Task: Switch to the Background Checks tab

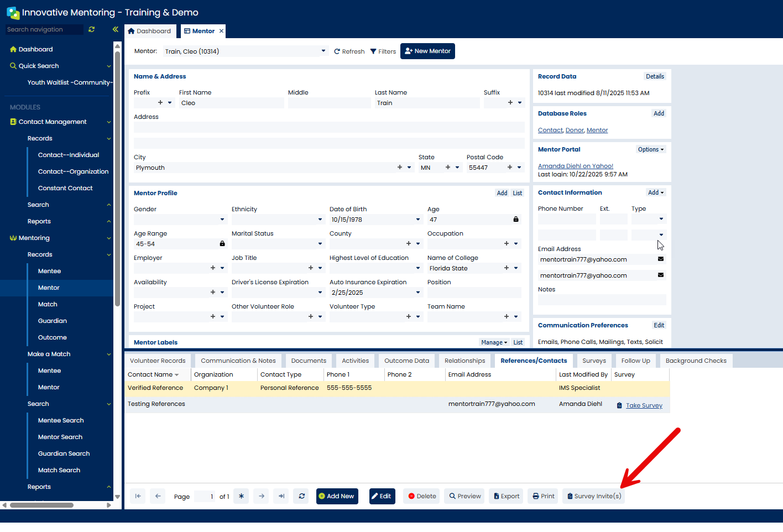Action: pos(696,361)
